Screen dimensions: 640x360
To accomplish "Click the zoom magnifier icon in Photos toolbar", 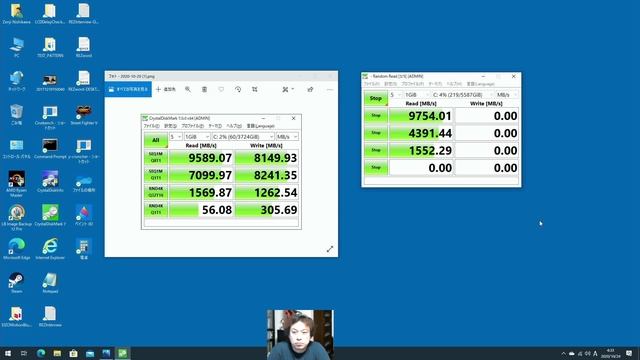I will pyautogui.click(x=188, y=89).
